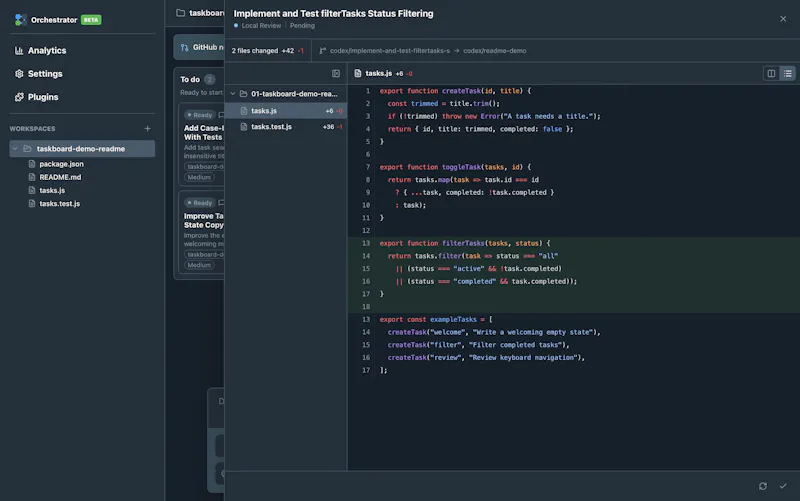Image resolution: width=800 pixels, height=501 pixels.
Task: Click package.json file icon in sidebar
Action: click(x=32, y=164)
